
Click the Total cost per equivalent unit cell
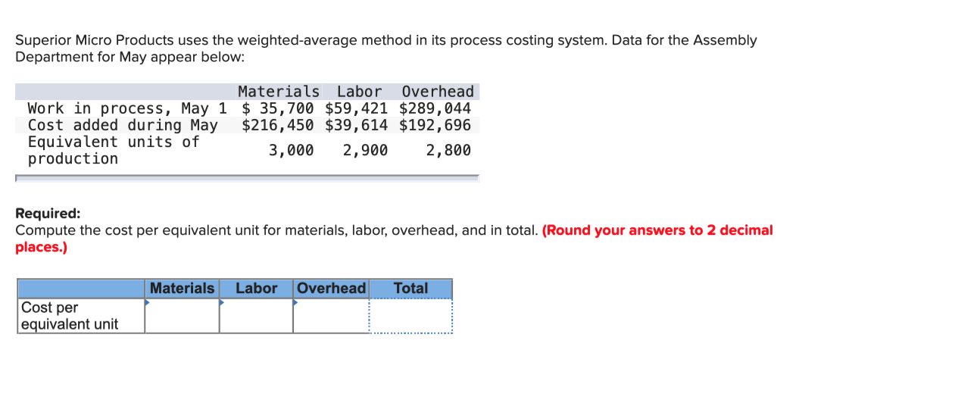410,316
